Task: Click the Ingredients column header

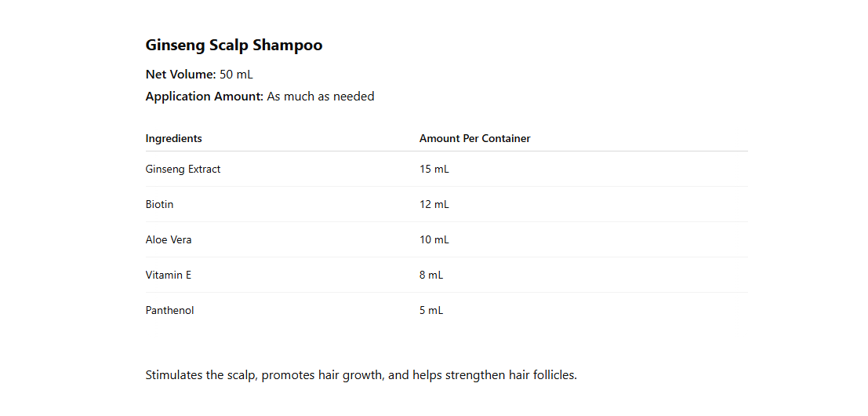Action: pos(174,139)
